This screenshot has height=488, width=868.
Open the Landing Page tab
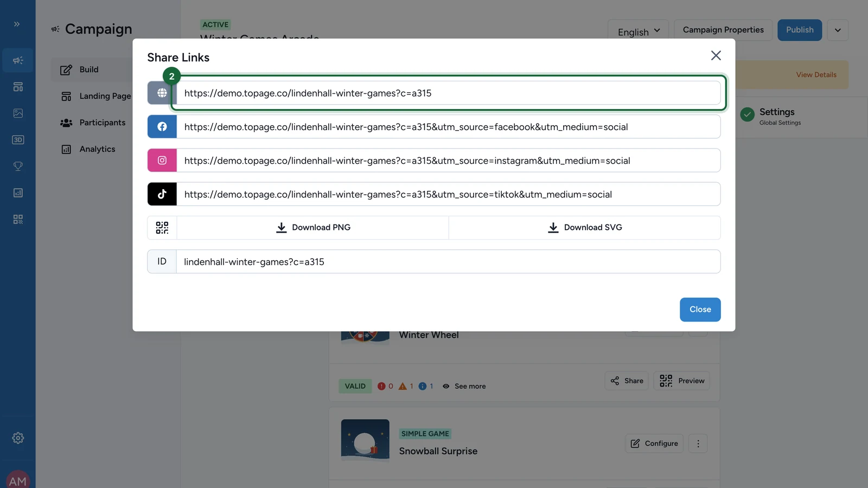96,96
